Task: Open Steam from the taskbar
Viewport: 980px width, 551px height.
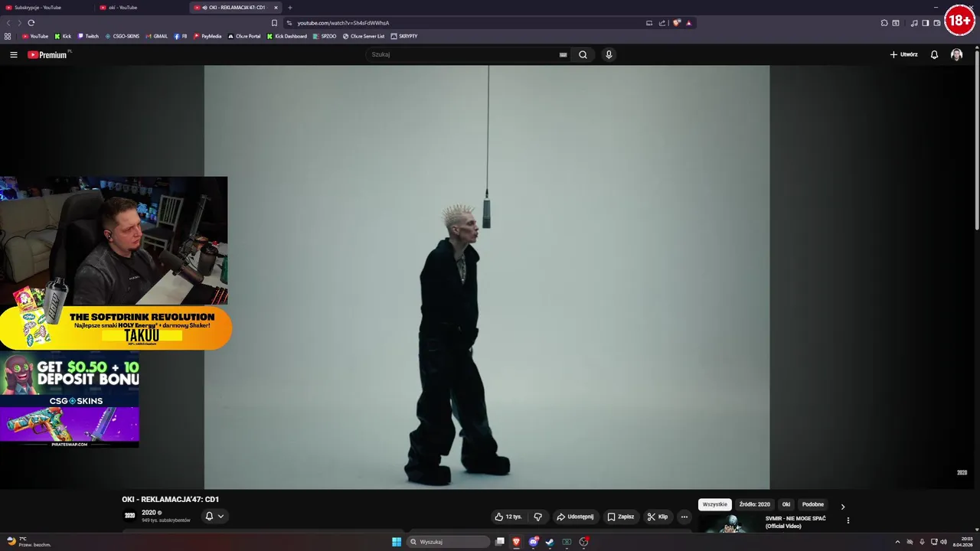Action: 549,542
